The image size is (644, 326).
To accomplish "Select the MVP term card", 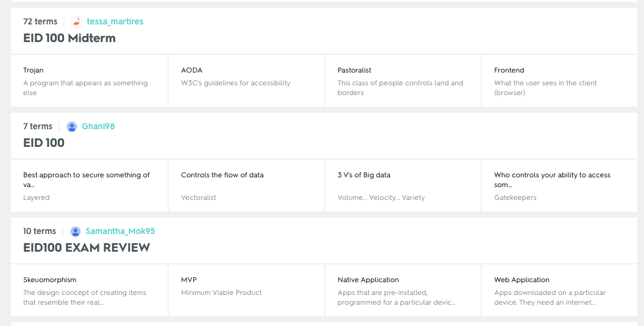I will (x=246, y=290).
